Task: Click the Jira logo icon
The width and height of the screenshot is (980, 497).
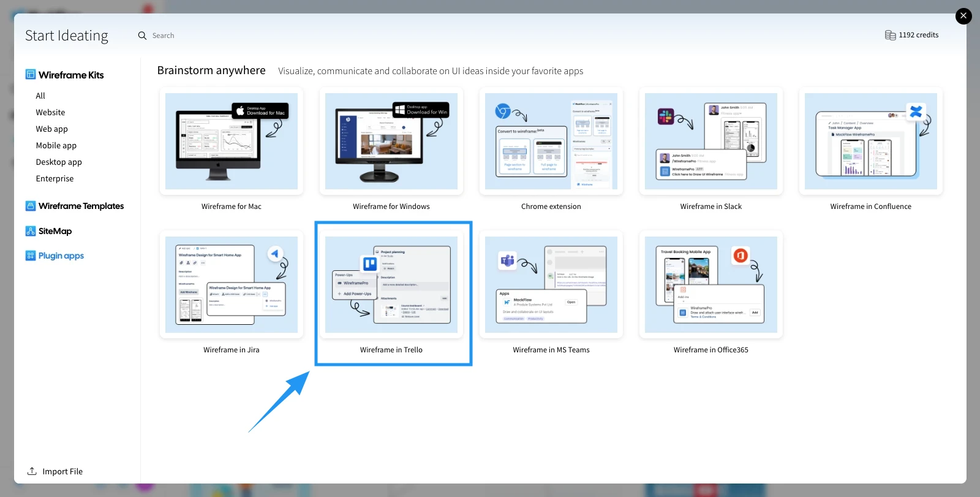Action: tap(275, 254)
